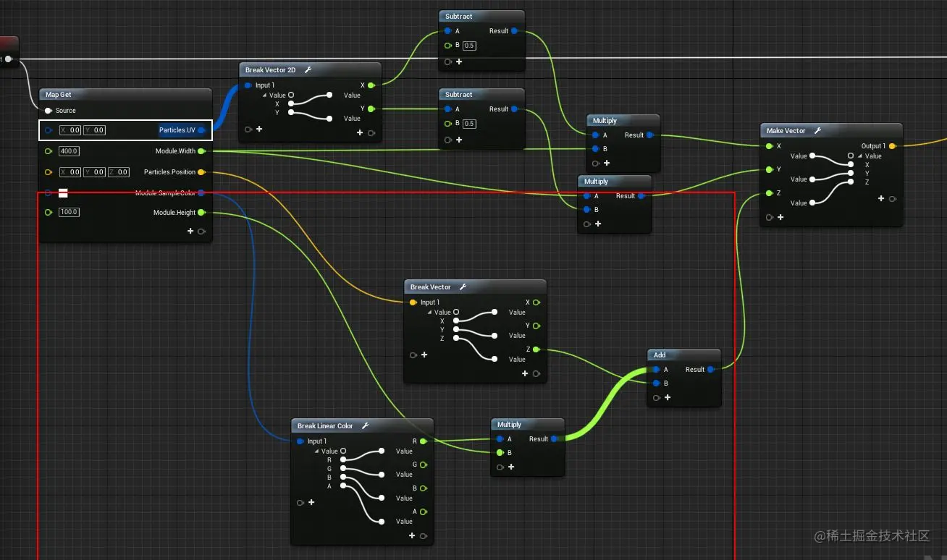
Task: Click the Z input pin on Make Vector
Action: click(x=769, y=193)
